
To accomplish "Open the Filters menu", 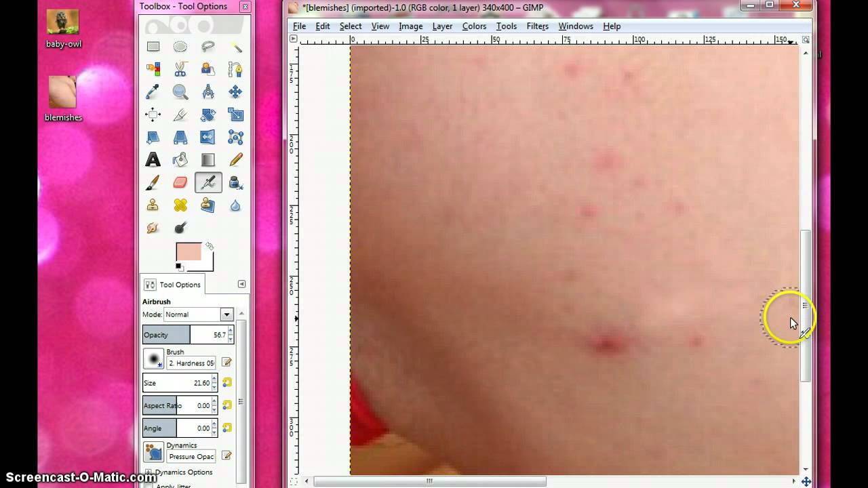I will [537, 26].
